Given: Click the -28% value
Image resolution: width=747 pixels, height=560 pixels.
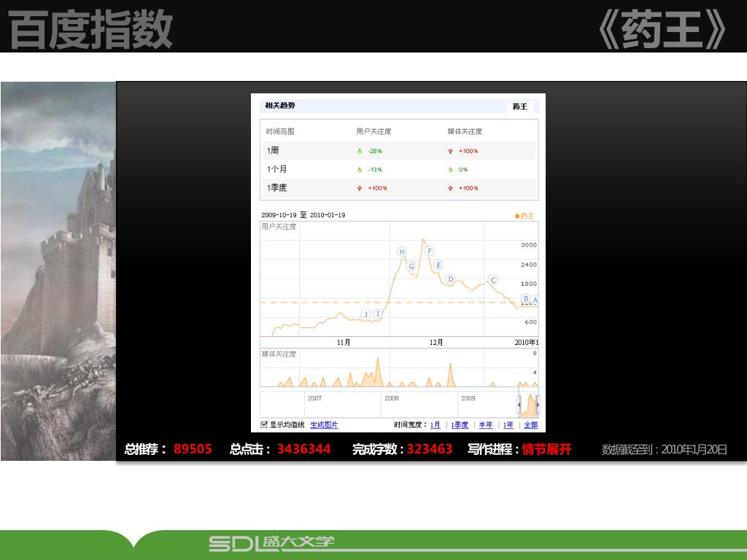Looking at the screenshot, I should pos(375,151).
